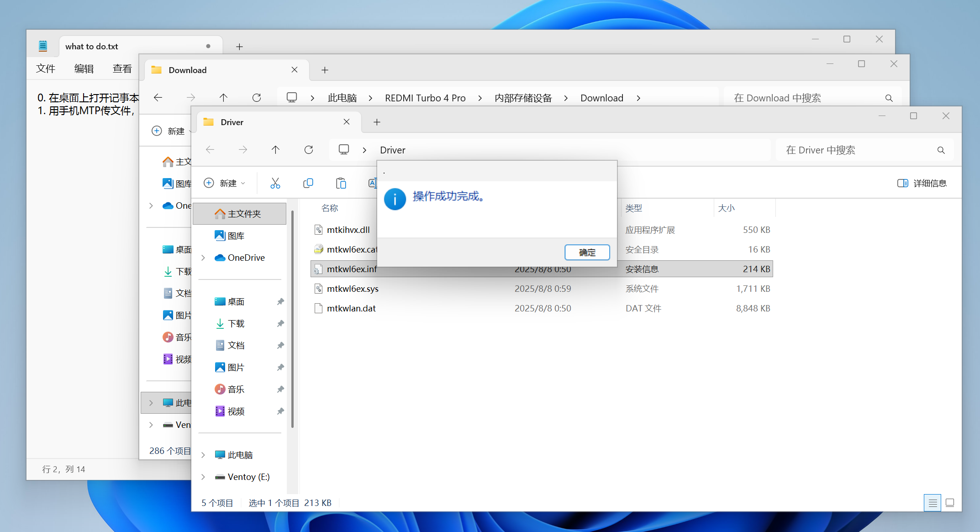This screenshot has height=532, width=980.
Task: Open the 文件 menu in Notepad
Action: point(45,68)
